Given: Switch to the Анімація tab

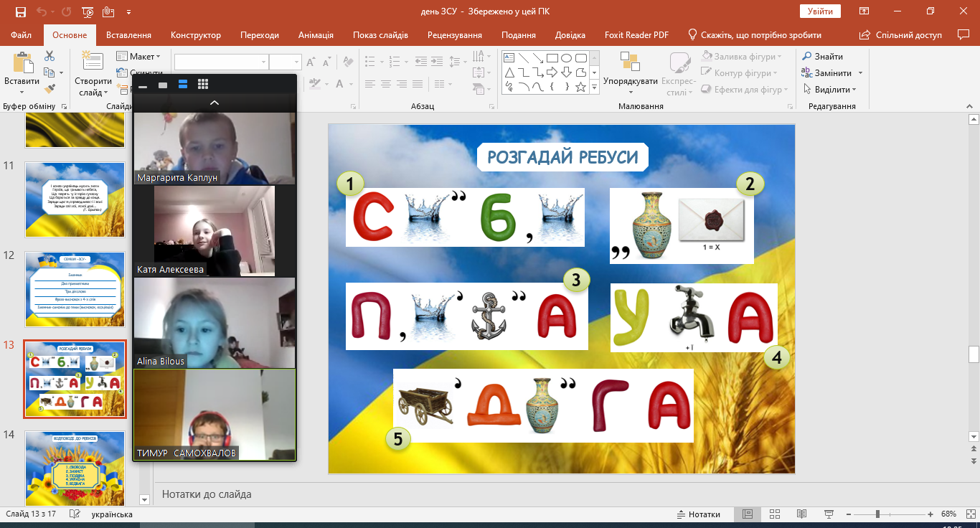Looking at the screenshot, I should 316,35.
